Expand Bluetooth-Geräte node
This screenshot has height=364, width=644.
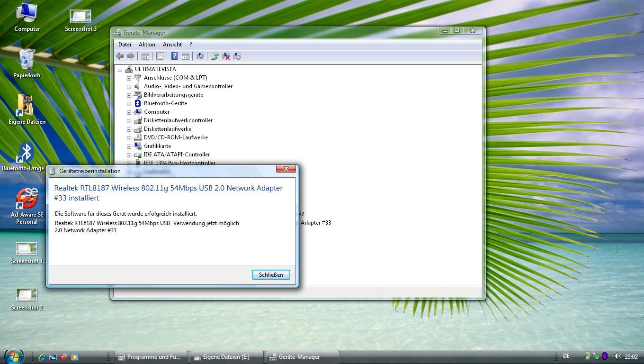(x=129, y=104)
